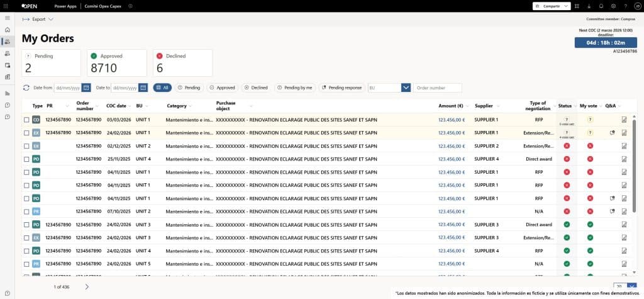Select the Approved filter tab
Screen dimensions: 644x299
point(222,87)
